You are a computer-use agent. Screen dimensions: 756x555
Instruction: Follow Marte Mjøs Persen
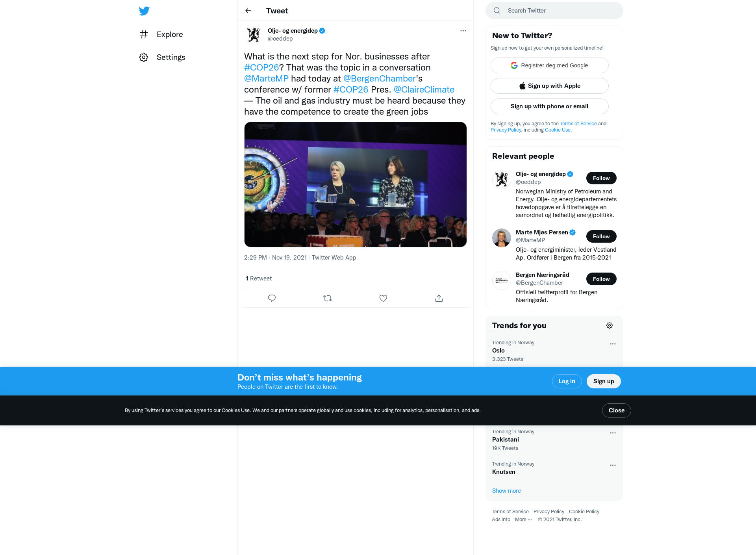click(x=601, y=236)
